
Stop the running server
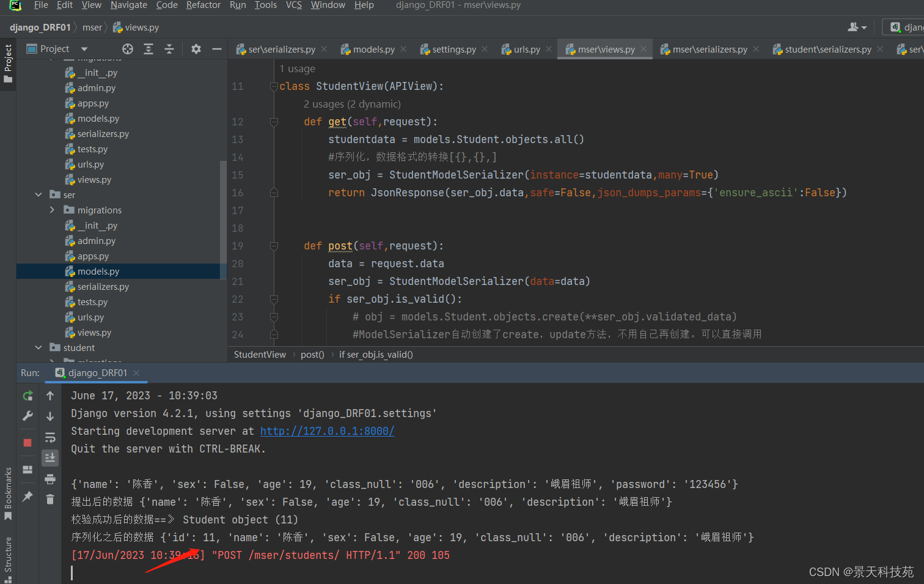pos(28,442)
